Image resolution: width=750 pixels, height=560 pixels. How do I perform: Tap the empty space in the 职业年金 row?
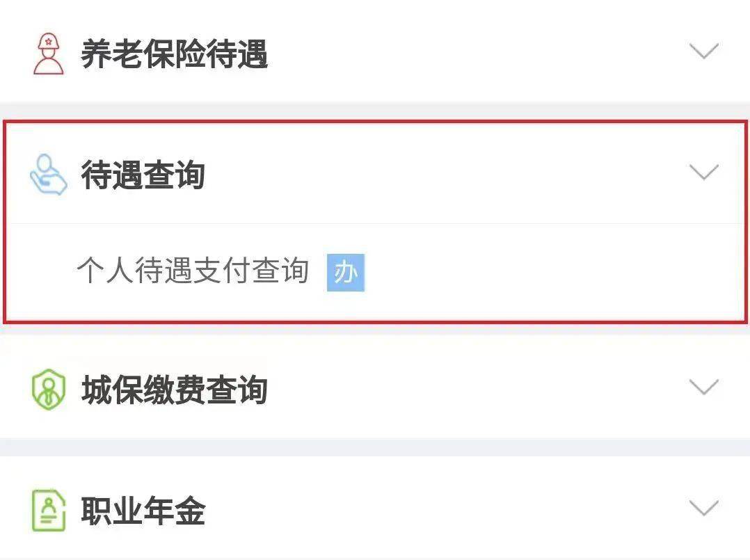coord(445,511)
